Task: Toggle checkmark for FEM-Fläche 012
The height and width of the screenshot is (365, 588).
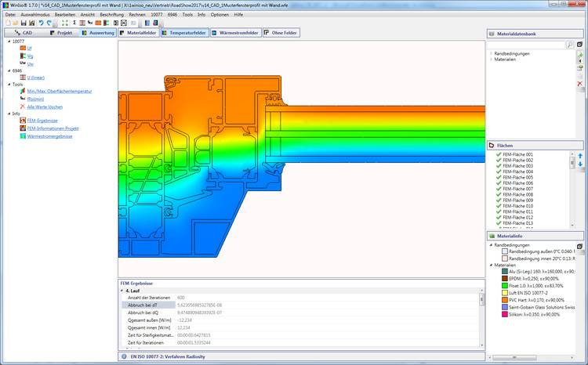Action: click(499, 218)
